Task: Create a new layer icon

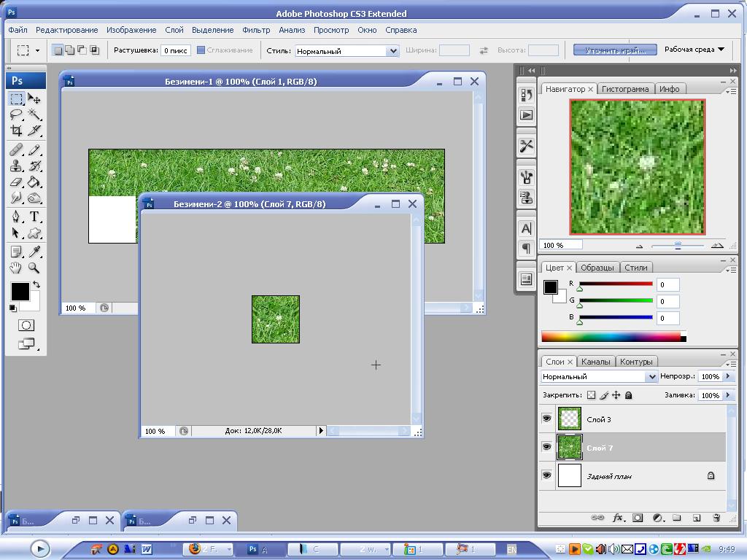Action: pos(696,518)
